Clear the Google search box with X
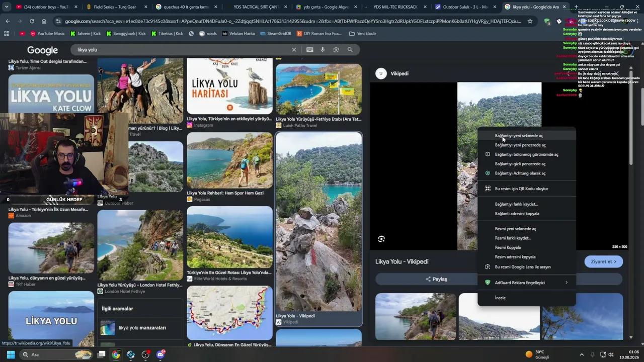Image resolution: width=644 pixels, height=362 pixels. pyautogui.click(x=294, y=50)
